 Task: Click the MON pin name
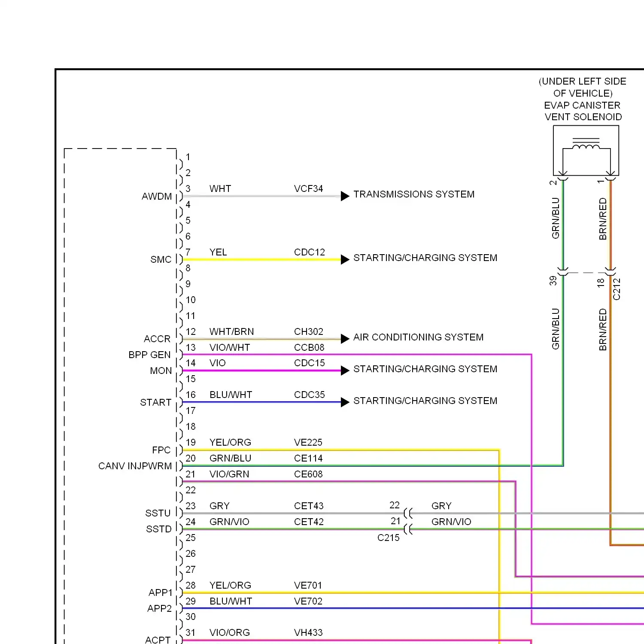(x=161, y=371)
